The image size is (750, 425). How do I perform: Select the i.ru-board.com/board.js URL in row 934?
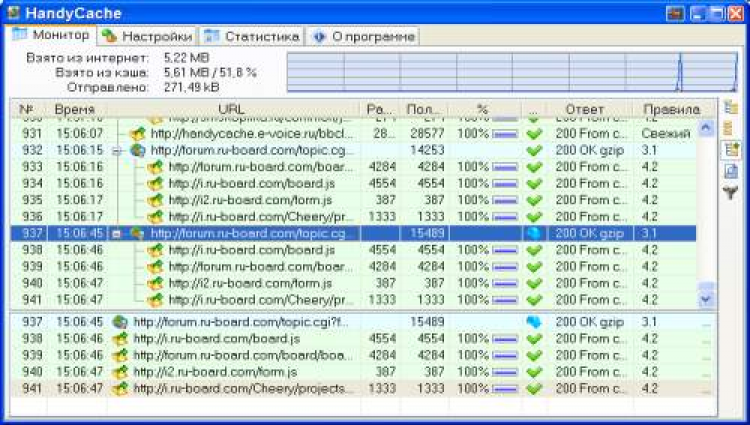tap(252, 184)
